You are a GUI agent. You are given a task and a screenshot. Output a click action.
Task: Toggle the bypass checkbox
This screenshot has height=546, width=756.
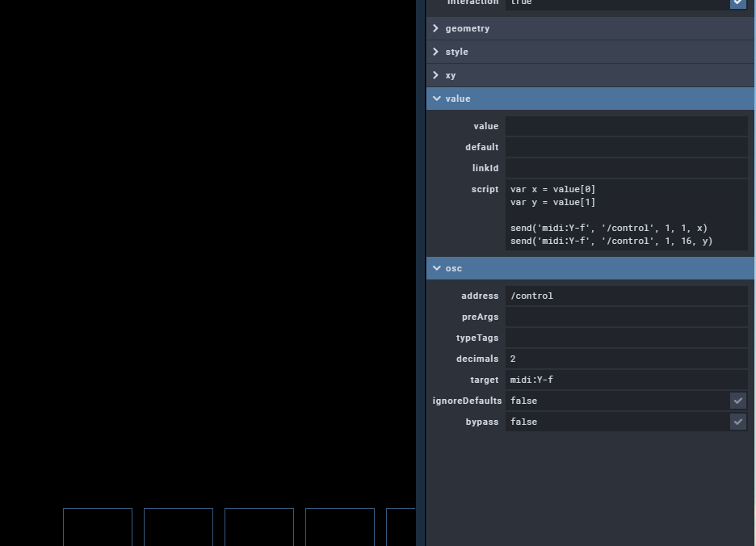tap(737, 422)
